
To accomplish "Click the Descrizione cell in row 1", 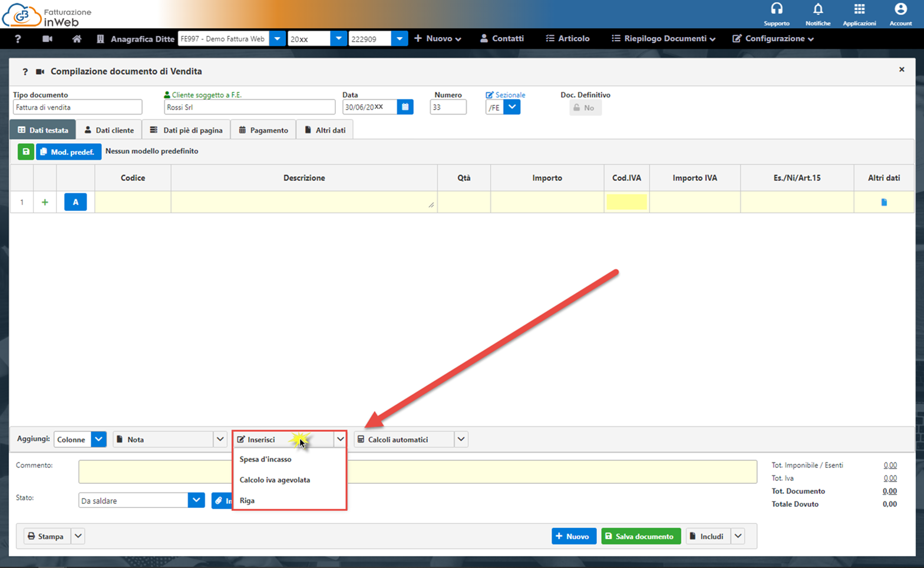I will 304,202.
